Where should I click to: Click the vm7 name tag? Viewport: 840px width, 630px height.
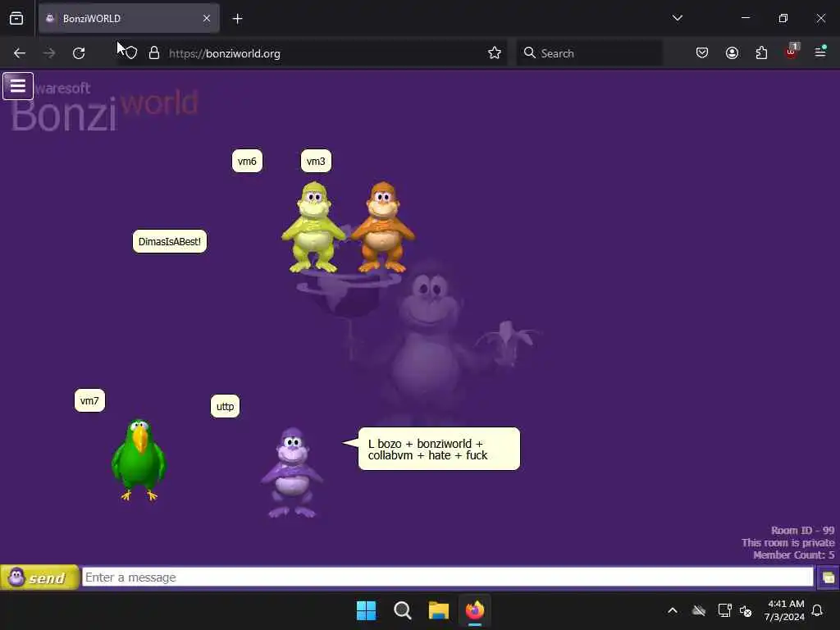coord(89,400)
